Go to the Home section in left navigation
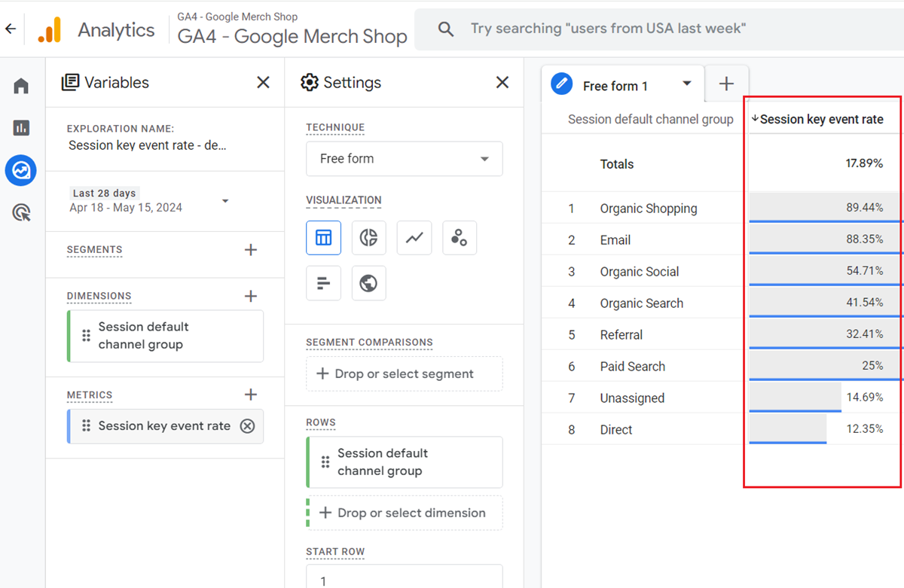Screen dimensions: 904x588 [x=20, y=85]
